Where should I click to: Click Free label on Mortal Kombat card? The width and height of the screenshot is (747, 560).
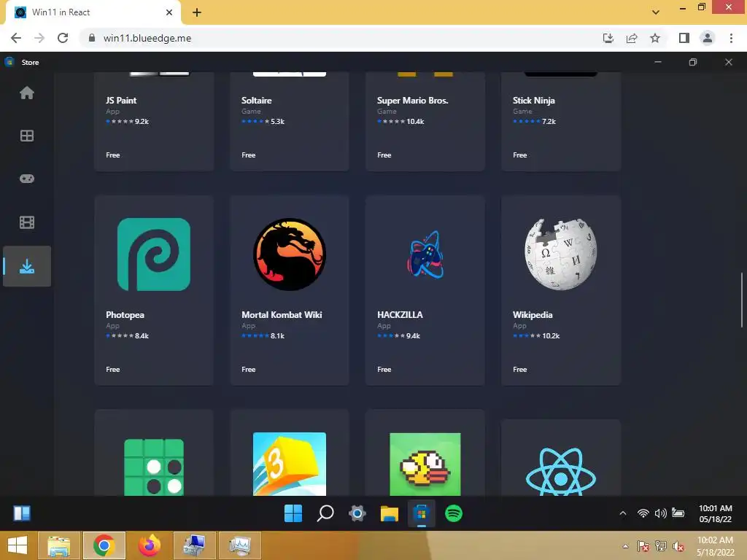click(x=248, y=369)
